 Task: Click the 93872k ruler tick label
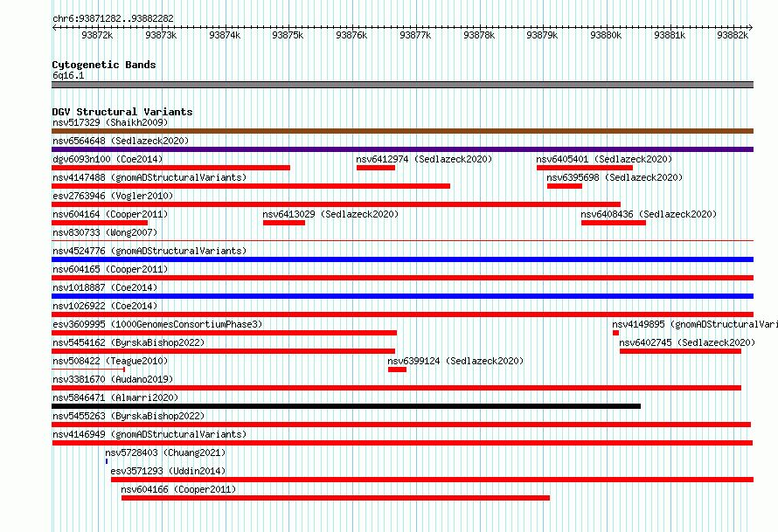coord(97,35)
